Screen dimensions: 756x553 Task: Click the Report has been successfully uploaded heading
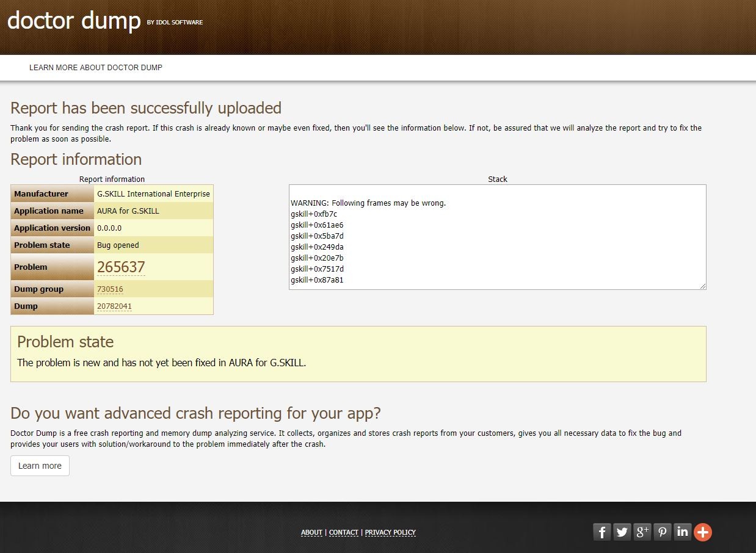click(x=146, y=108)
